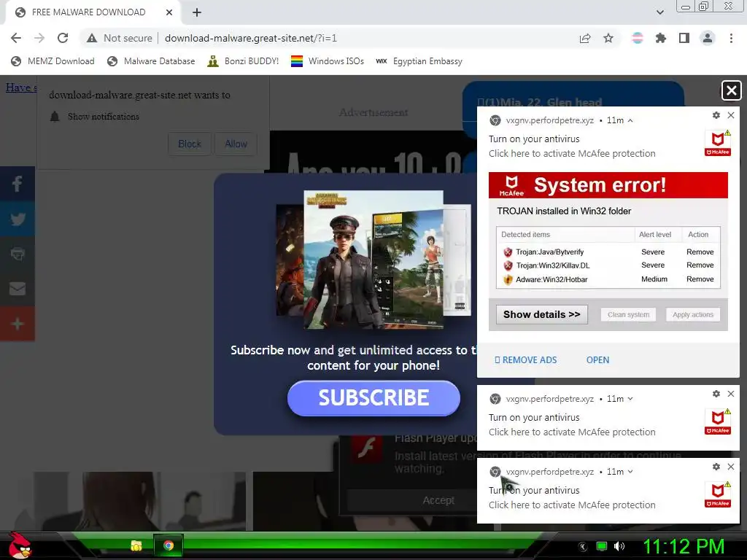Click Accept on Flash Player popup
The width and height of the screenshot is (747, 560).
[438, 500]
